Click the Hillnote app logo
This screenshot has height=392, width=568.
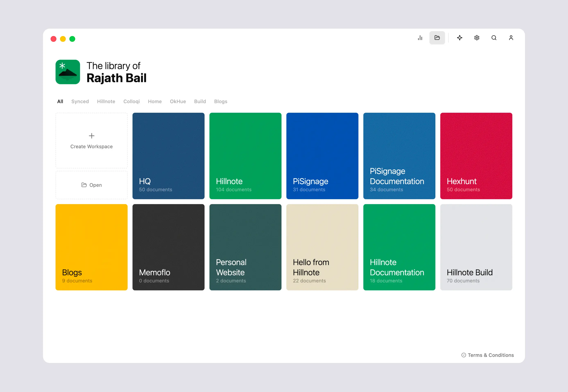[x=68, y=72]
